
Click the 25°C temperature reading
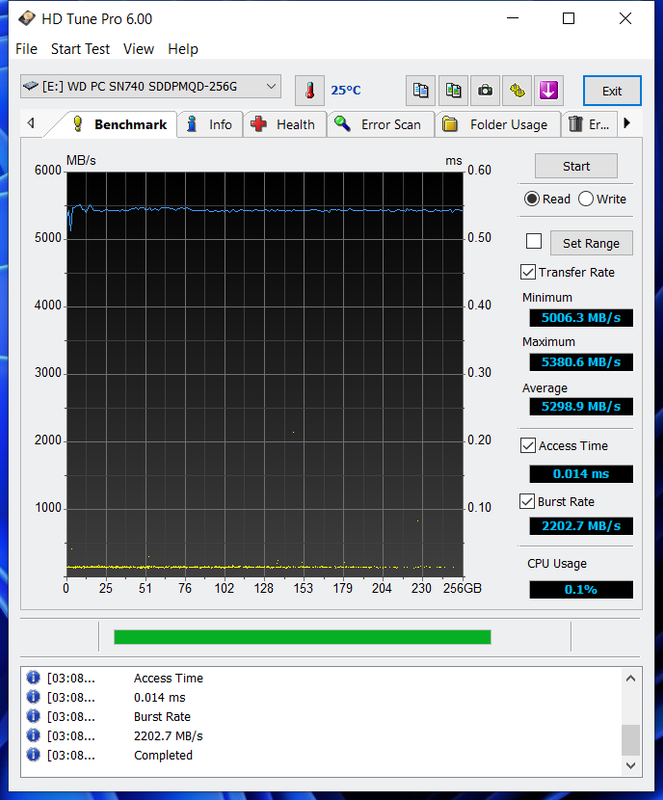346,90
